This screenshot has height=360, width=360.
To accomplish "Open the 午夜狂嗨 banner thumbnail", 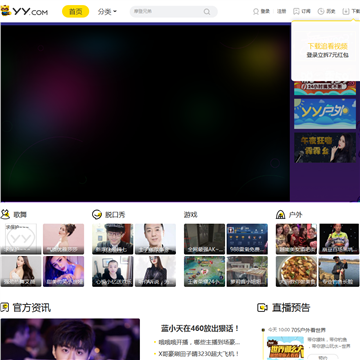I will (325, 148).
